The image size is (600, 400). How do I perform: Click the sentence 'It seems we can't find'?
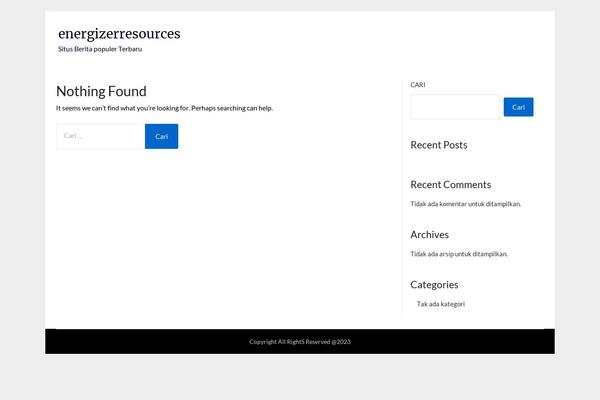click(123, 108)
